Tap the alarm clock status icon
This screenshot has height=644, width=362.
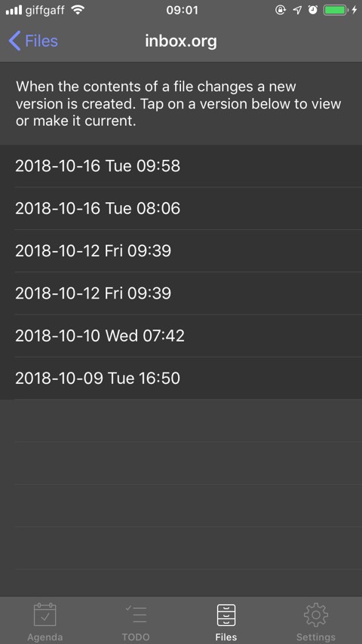coord(313,11)
